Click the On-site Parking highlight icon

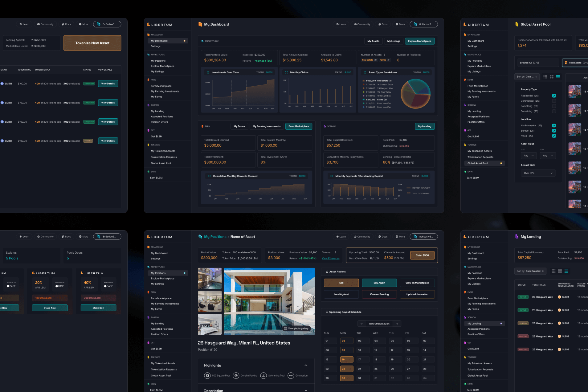coord(236,375)
